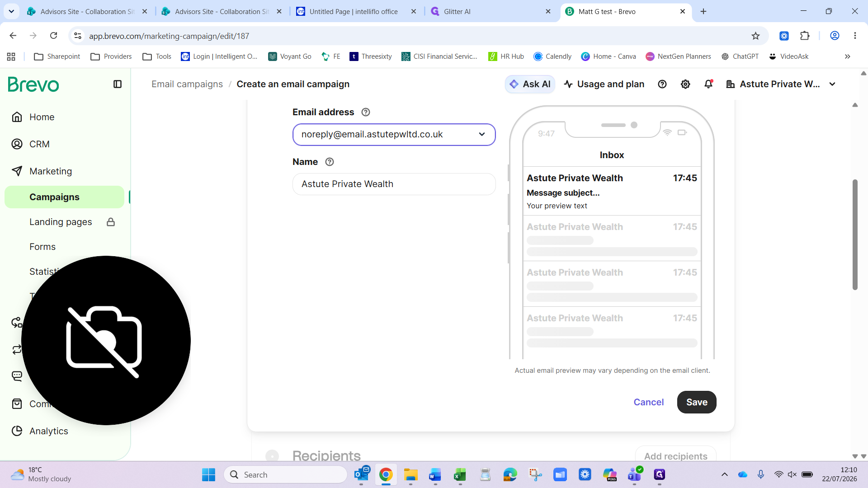Click the sender Name input field
This screenshot has height=488, width=868.
(394, 184)
